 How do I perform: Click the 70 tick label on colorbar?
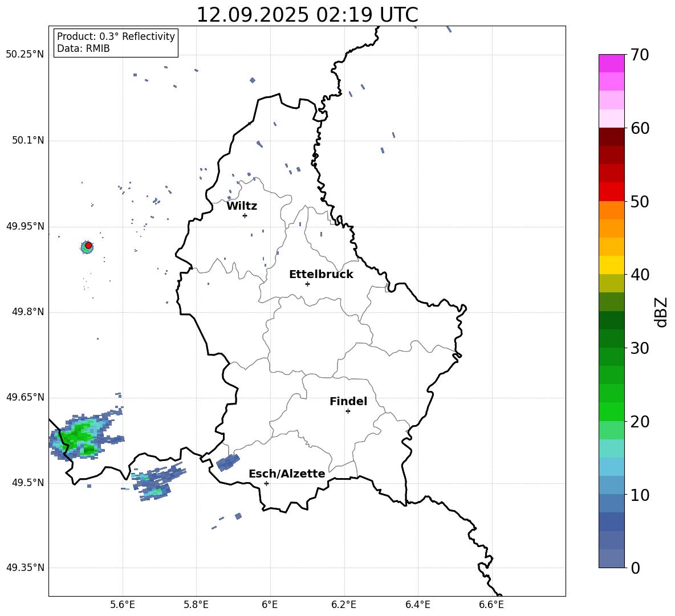point(640,55)
